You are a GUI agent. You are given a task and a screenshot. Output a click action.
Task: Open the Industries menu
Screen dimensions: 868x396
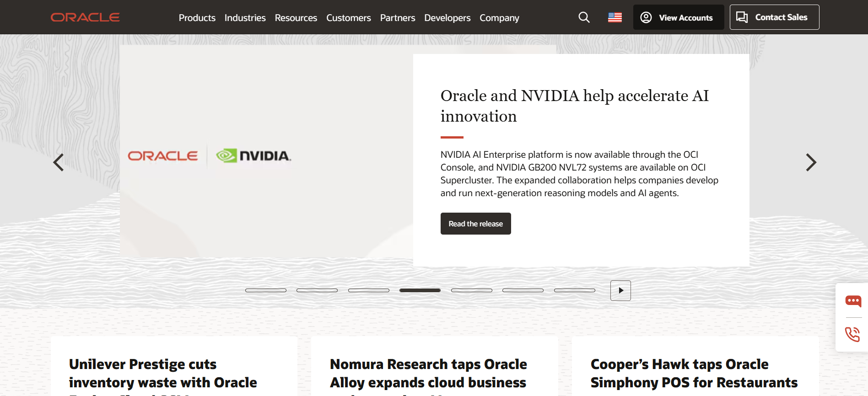click(245, 18)
